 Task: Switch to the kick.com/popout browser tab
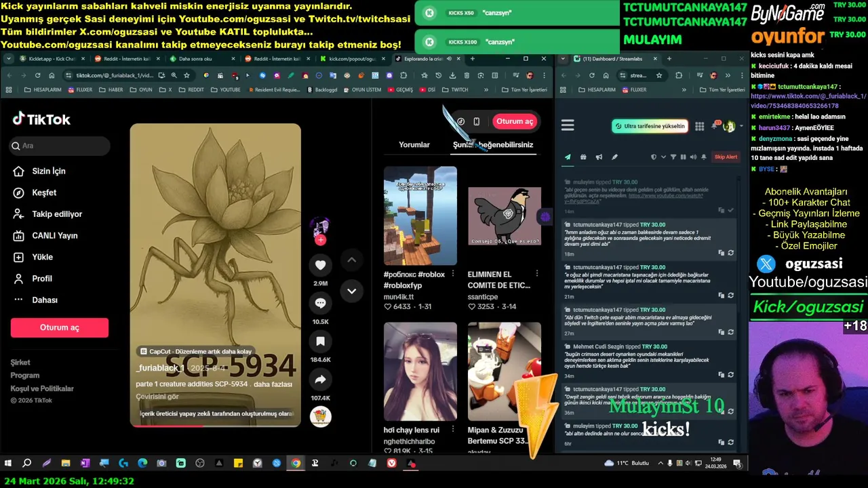351,59
